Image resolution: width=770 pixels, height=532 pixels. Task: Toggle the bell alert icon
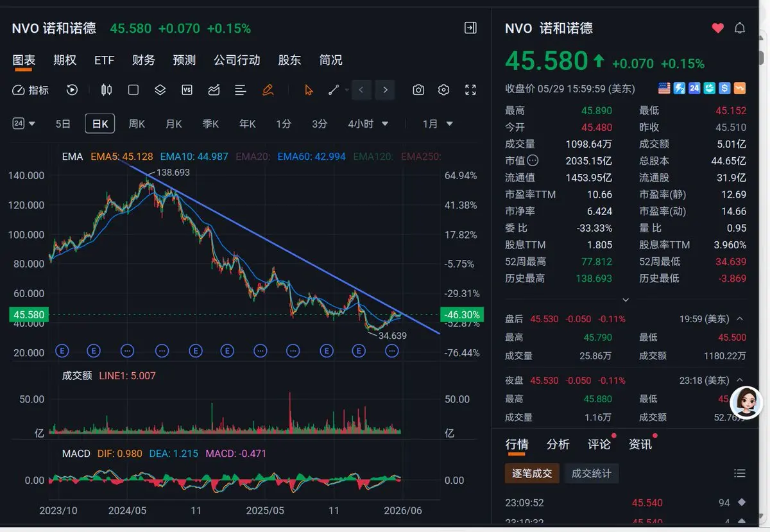pos(740,28)
